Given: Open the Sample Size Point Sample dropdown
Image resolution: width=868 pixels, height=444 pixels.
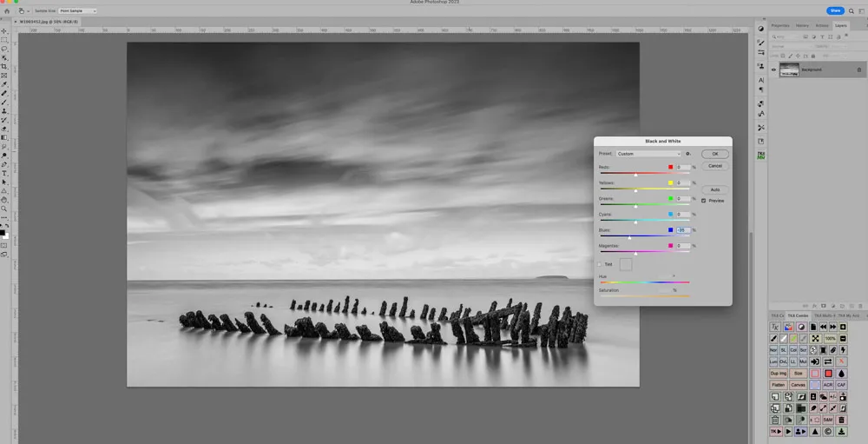Looking at the screenshot, I should 77,10.
